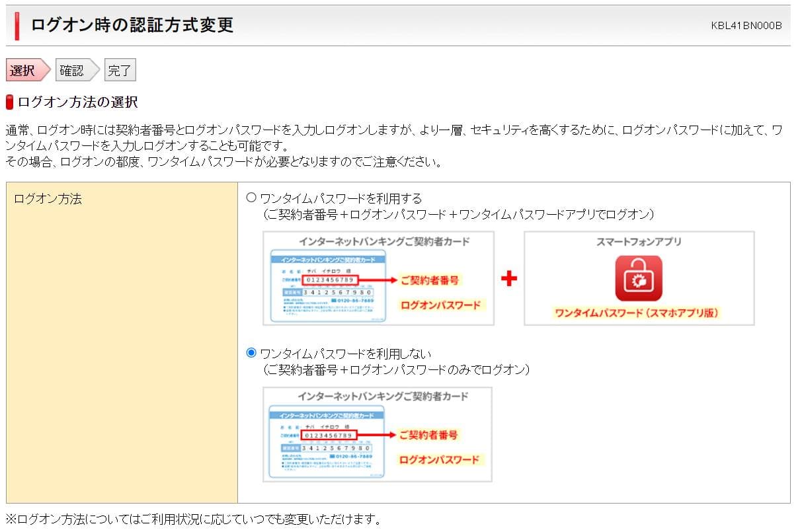
Task: Click the lower contract card blue thumbnail
Action: (x=327, y=442)
